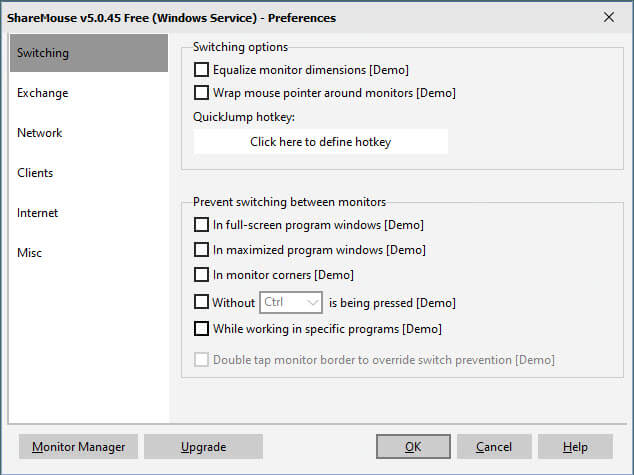Open Help for preferences
634x475 pixels.
point(575,447)
